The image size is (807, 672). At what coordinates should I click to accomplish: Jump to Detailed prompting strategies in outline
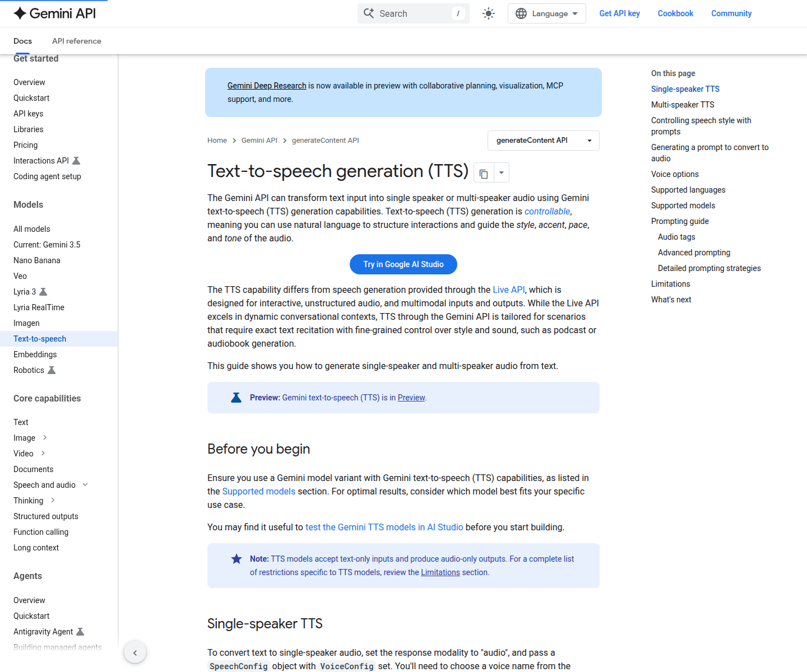tap(709, 268)
